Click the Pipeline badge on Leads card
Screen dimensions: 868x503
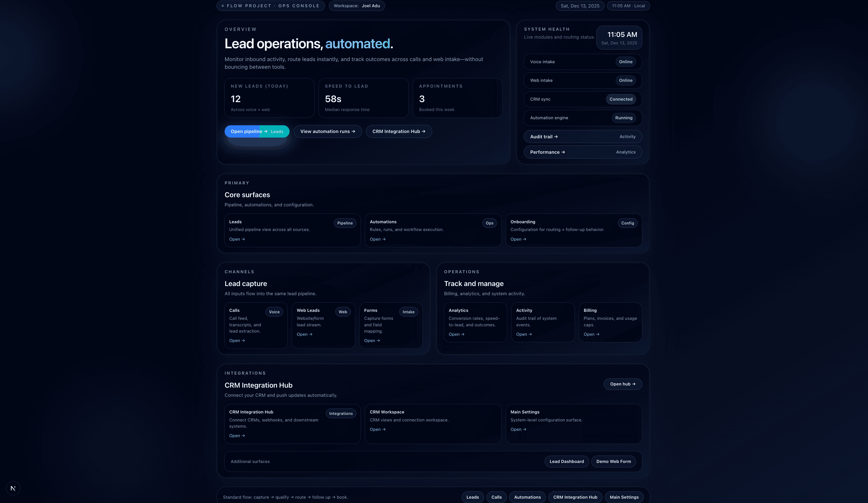click(345, 223)
